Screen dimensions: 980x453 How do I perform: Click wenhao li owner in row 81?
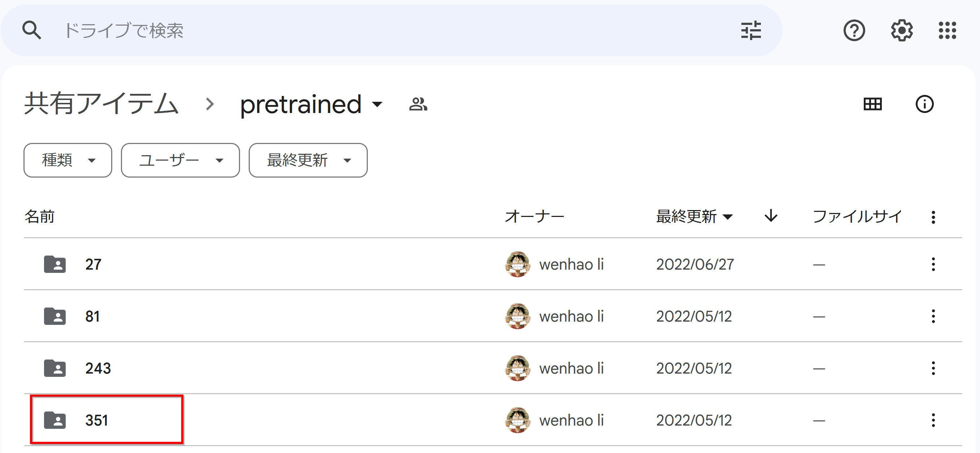point(571,316)
